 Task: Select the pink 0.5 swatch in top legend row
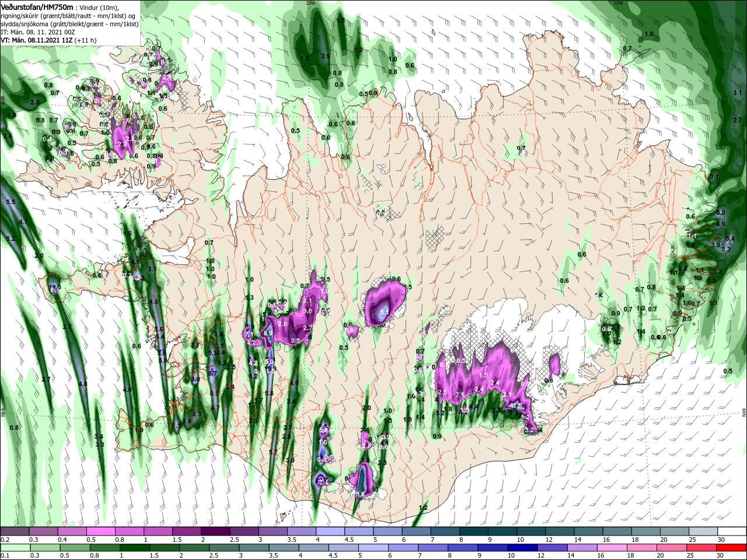pos(101,531)
